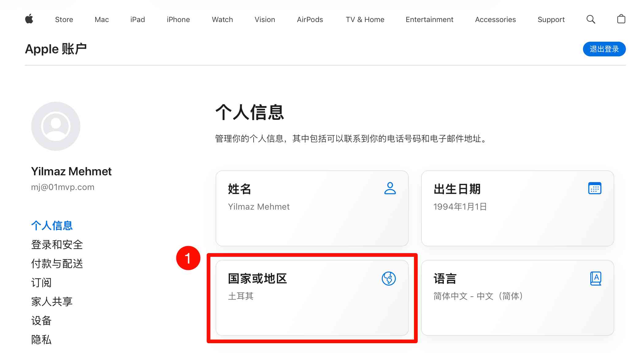Screen dimensions: 644x361
Task: Click the profile avatar placeholder
Action: point(56,126)
